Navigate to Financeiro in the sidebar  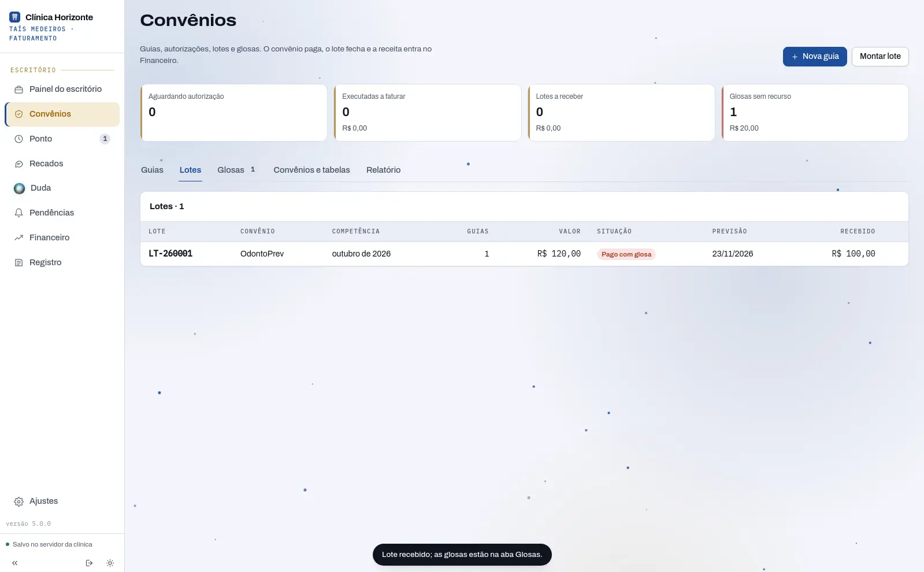(x=62, y=237)
